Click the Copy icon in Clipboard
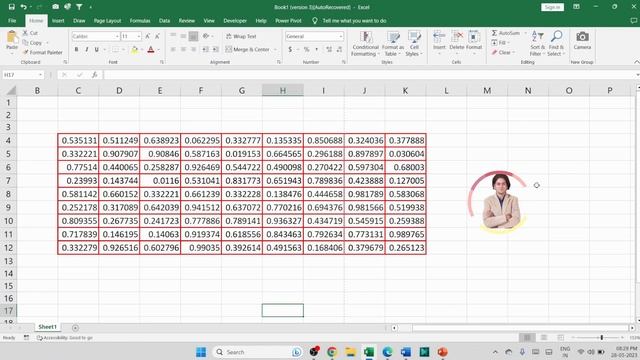Viewport: 640px width, 360px height. coord(25,42)
